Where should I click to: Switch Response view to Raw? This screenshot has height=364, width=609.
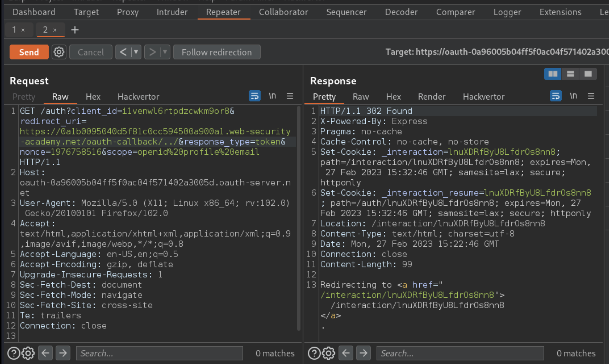[x=361, y=97]
